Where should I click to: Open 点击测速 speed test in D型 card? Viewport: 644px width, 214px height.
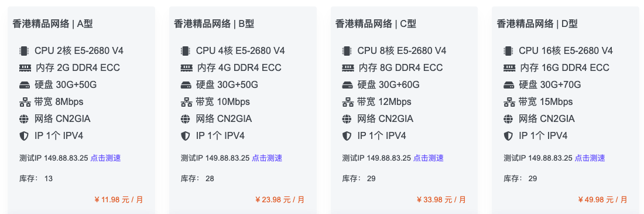pyautogui.click(x=590, y=158)
